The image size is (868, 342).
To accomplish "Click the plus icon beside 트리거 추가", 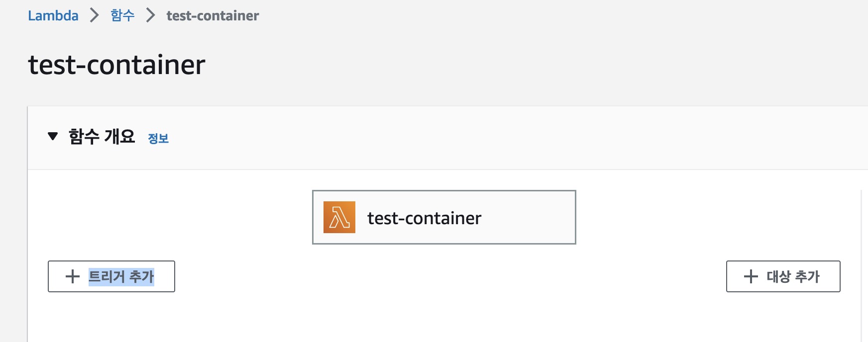I will (x=73, y=276).
